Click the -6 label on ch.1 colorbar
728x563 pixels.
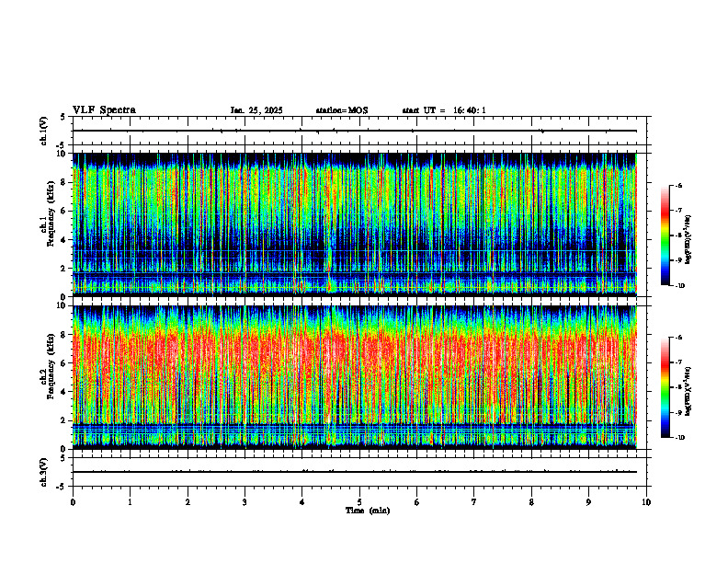[x=678, y=185]
